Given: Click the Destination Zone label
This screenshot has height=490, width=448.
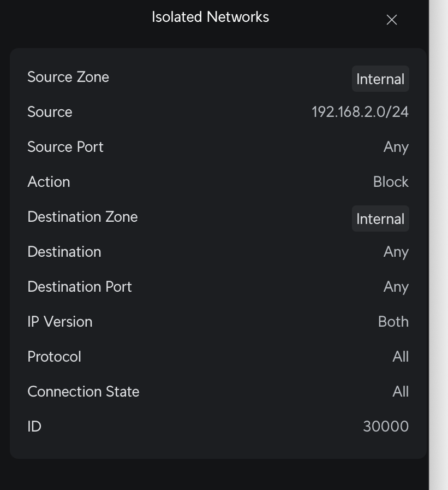Looking at the screenshot, I should pyautogui.click(x=82, y=217).
